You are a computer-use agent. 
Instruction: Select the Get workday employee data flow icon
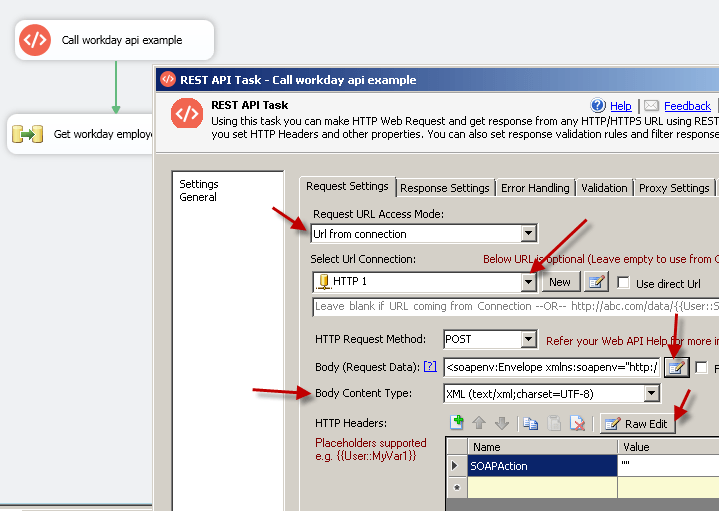pos(28,134)
